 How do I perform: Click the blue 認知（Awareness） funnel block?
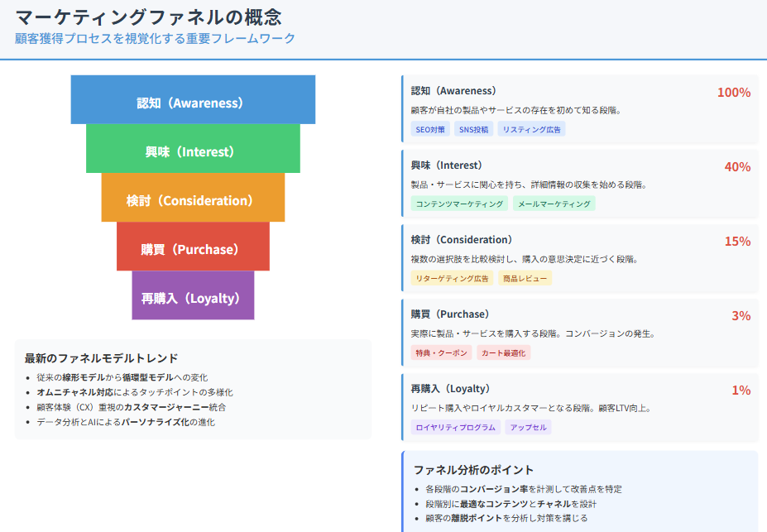[x=193, y=101]
